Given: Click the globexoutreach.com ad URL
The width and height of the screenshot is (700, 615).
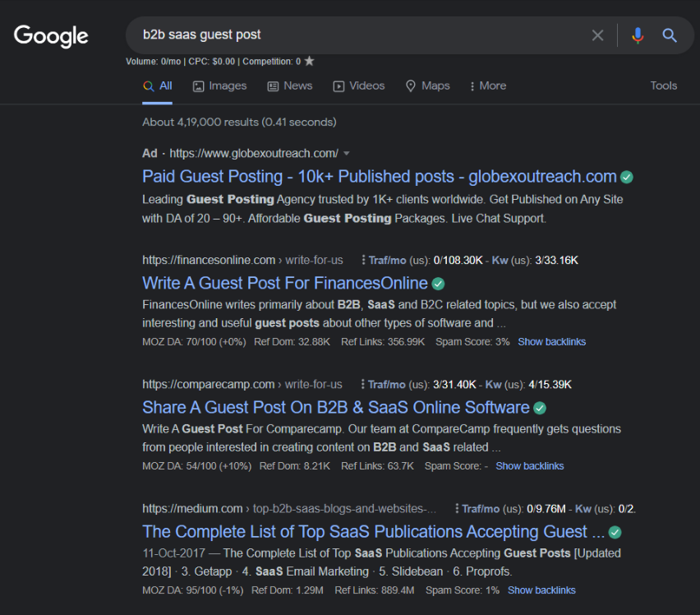Looking at the screenshot, I should [254, 154].
